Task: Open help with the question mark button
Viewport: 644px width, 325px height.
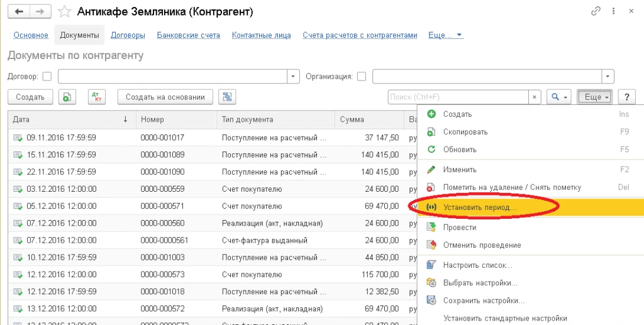Action: pos(627,97)
